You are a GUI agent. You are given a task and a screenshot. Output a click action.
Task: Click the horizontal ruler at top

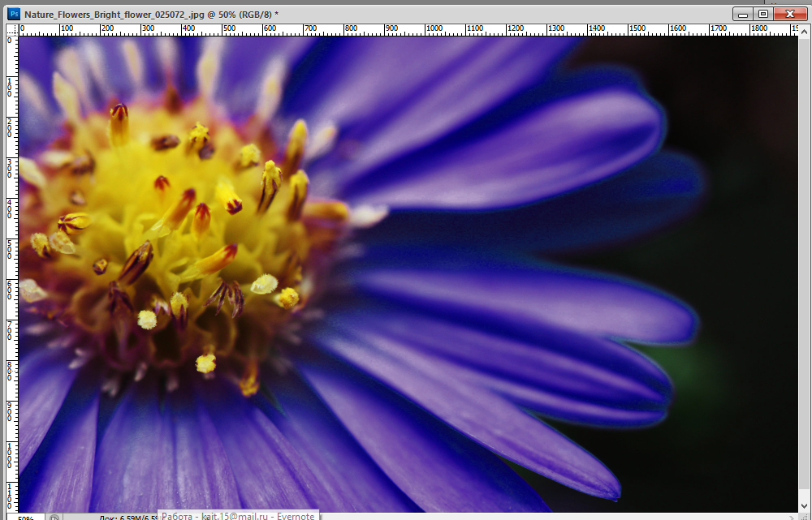pyautogui.click(x=408, y=30)
